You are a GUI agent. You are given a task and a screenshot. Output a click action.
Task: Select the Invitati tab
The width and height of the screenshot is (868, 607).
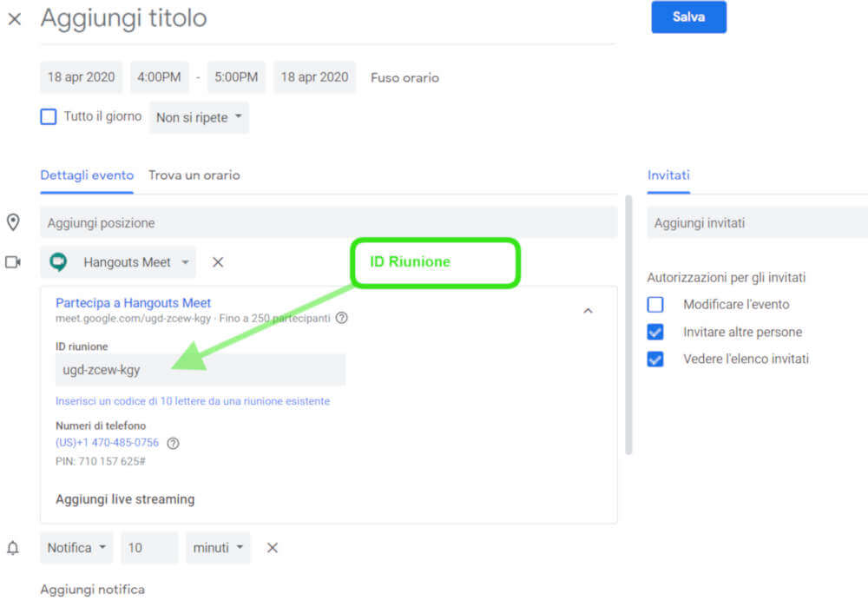[668, 175]
